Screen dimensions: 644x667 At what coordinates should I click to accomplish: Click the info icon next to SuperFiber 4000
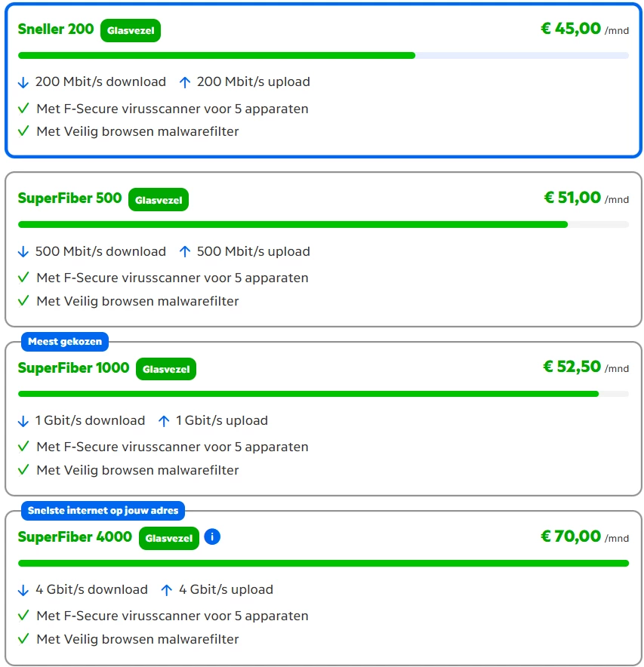212,537
